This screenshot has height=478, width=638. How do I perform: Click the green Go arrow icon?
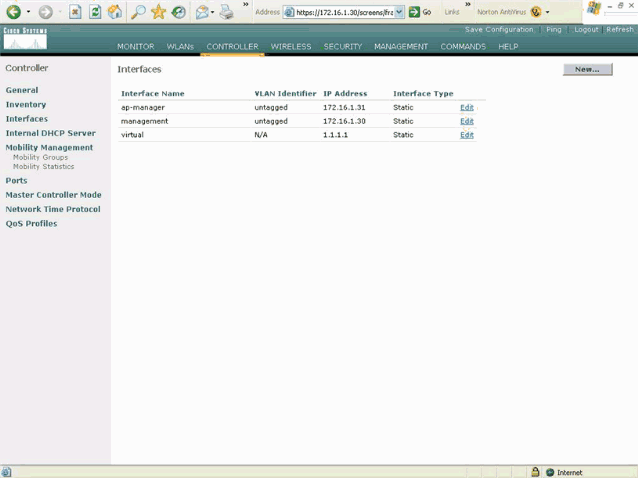414,12
